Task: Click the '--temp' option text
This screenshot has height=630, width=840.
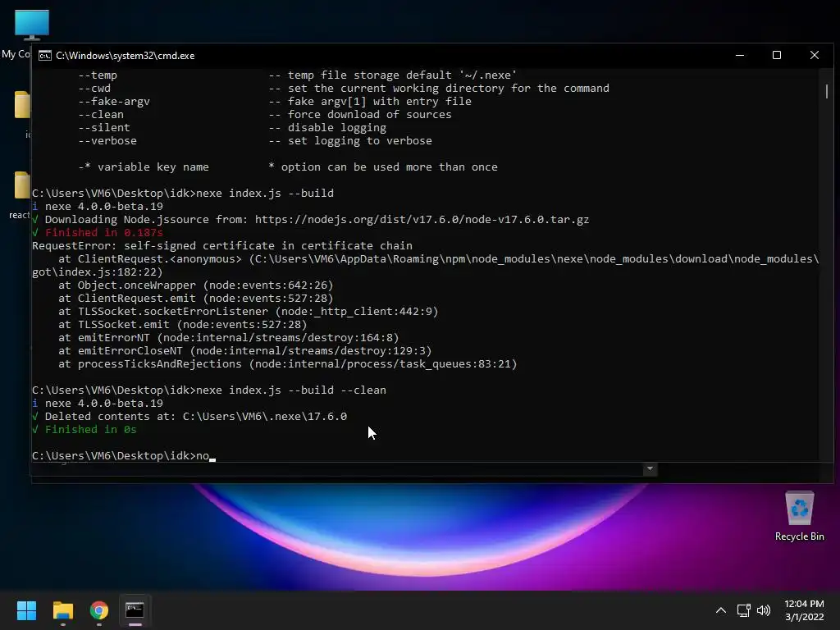Action: point(98,75)
